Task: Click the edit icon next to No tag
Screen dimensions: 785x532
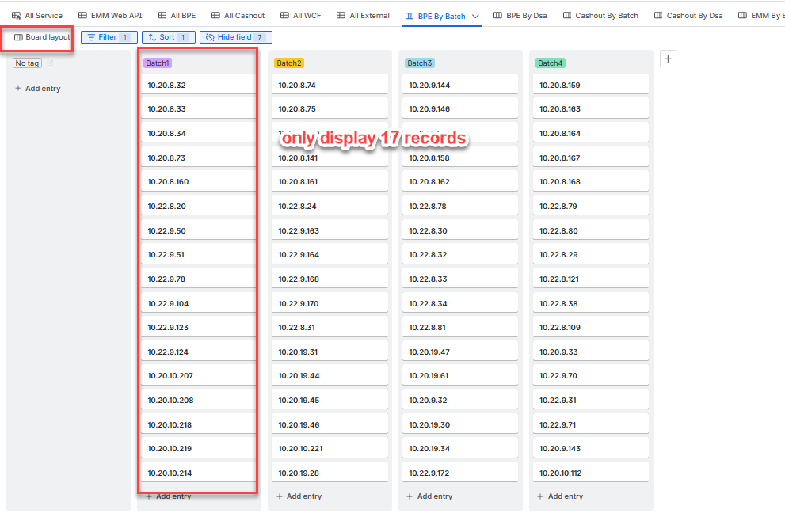Action: click(50, 63)
